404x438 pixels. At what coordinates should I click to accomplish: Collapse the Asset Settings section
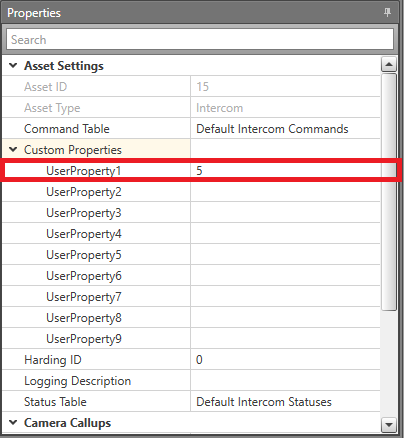[x=13, y=66]
